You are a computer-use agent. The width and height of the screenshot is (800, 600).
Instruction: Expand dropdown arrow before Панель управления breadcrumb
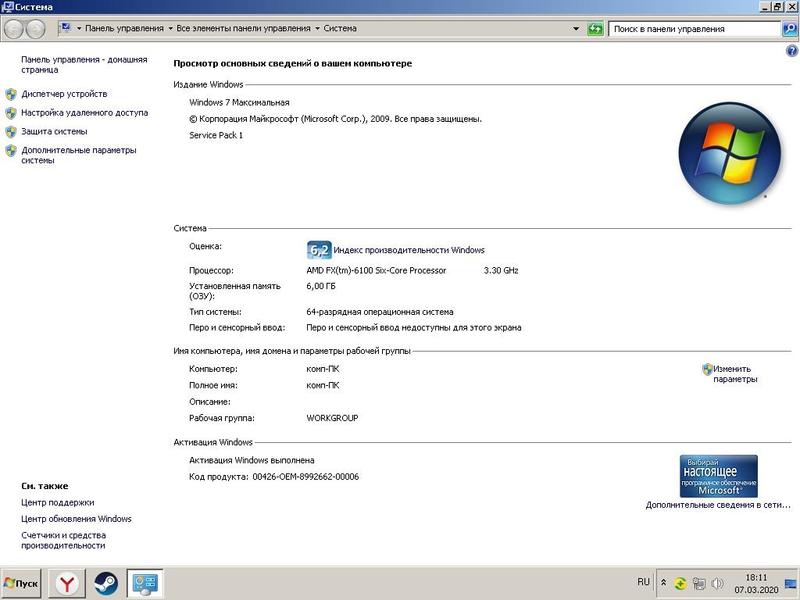pyautogui.click(x=79, y=29)
